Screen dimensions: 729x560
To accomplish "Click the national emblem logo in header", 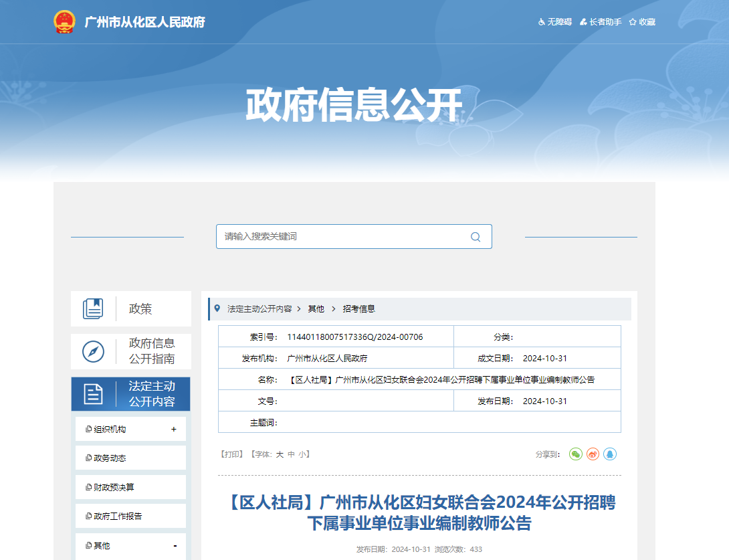I will (65, 22).
